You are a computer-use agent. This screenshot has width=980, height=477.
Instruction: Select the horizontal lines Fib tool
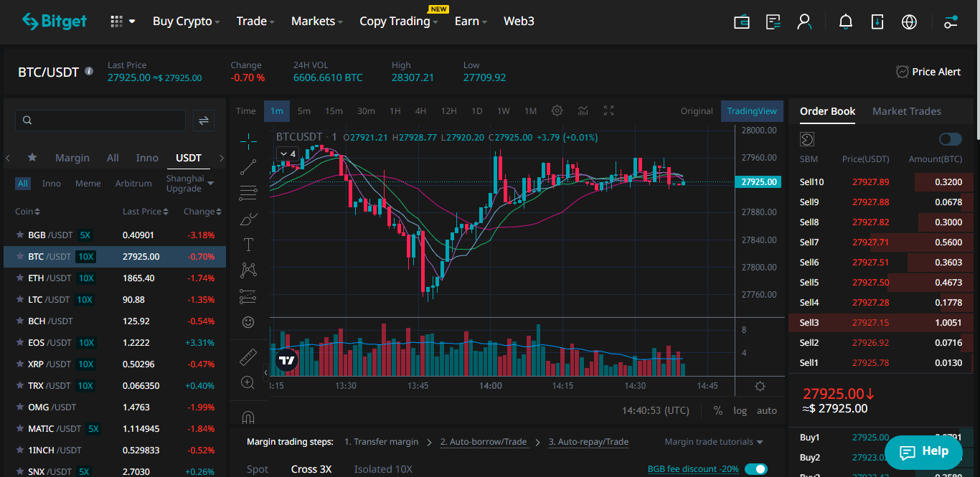pos(248,192)
